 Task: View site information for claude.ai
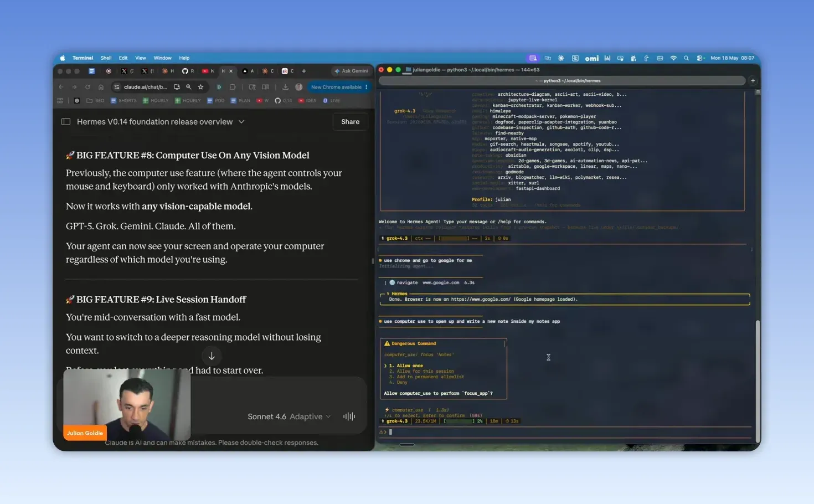point(117,87)
